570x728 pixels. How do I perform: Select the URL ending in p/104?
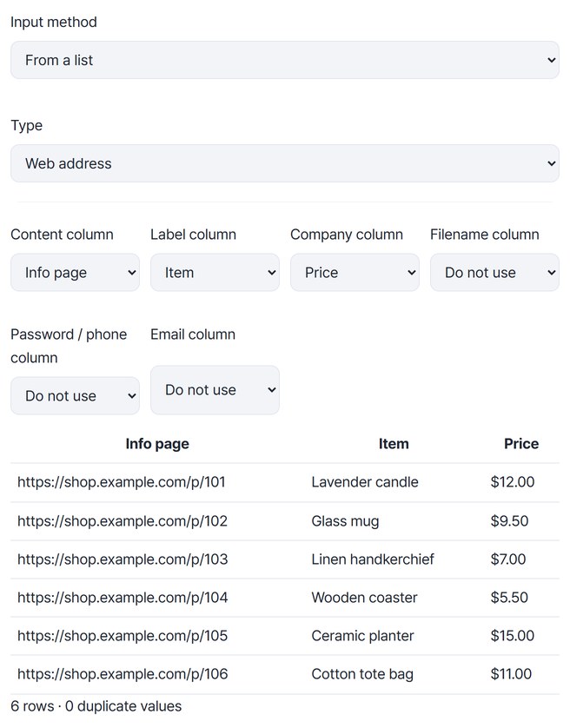pyautogui.click(x=123, y=597)
